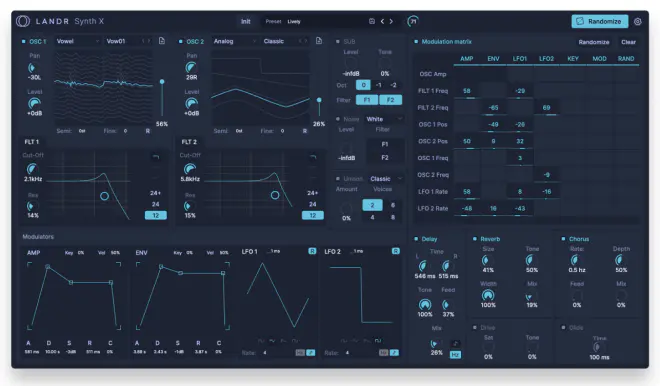Viewport: 660px width, 386px height.
Task: Enable the Glide section
Action: point(563,327)
